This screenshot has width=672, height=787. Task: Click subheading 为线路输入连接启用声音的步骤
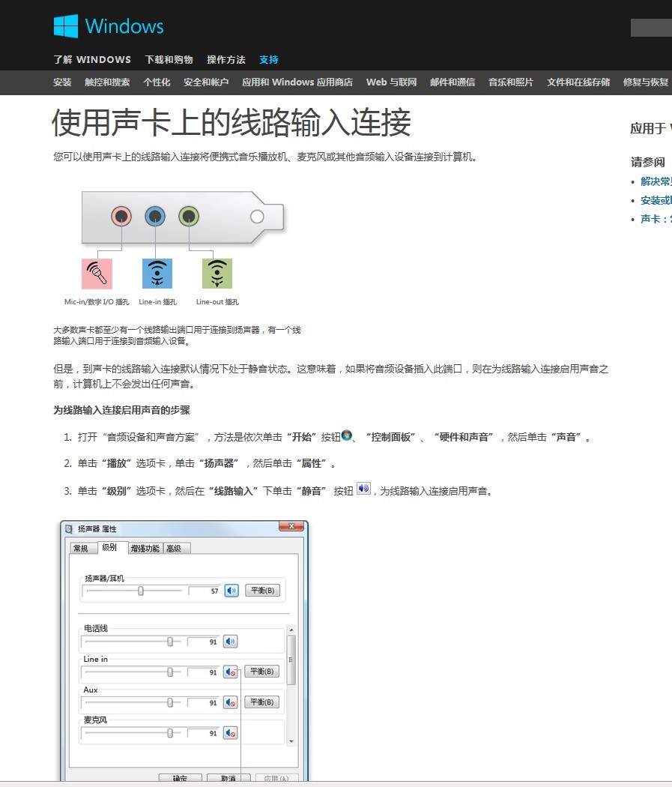click(122, 410)
